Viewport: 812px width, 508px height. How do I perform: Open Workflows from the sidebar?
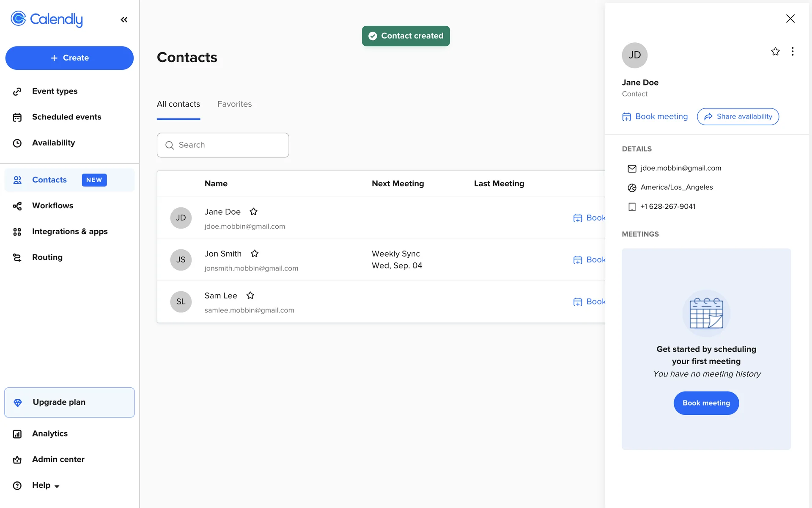(x=52, y=206)
